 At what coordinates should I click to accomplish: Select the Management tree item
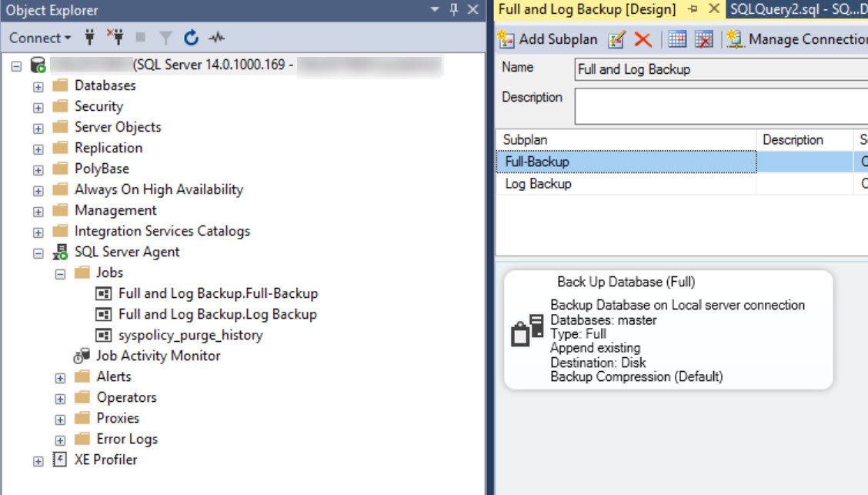[x=115, y=210]
